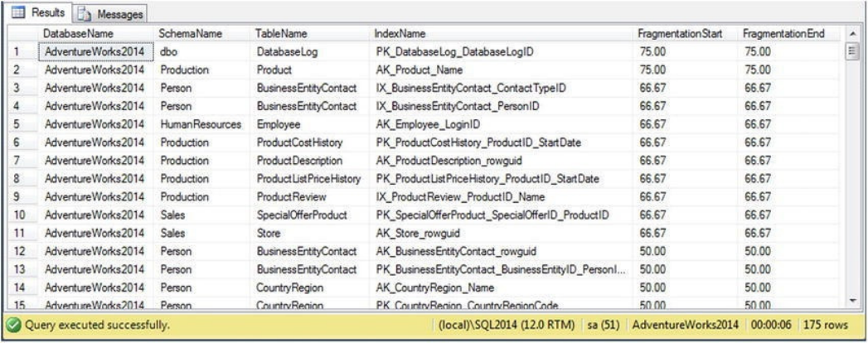Viewport: 868px width, 343px height.
Task: Click IX_BusinessEntityContact_PersonID cell
Action: (501, 106)
